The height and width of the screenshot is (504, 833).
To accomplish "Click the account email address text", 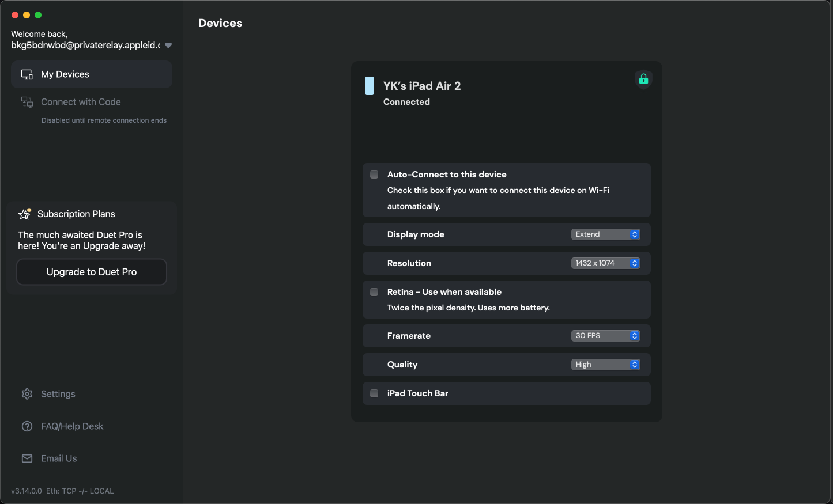I will tap(85, 46).
